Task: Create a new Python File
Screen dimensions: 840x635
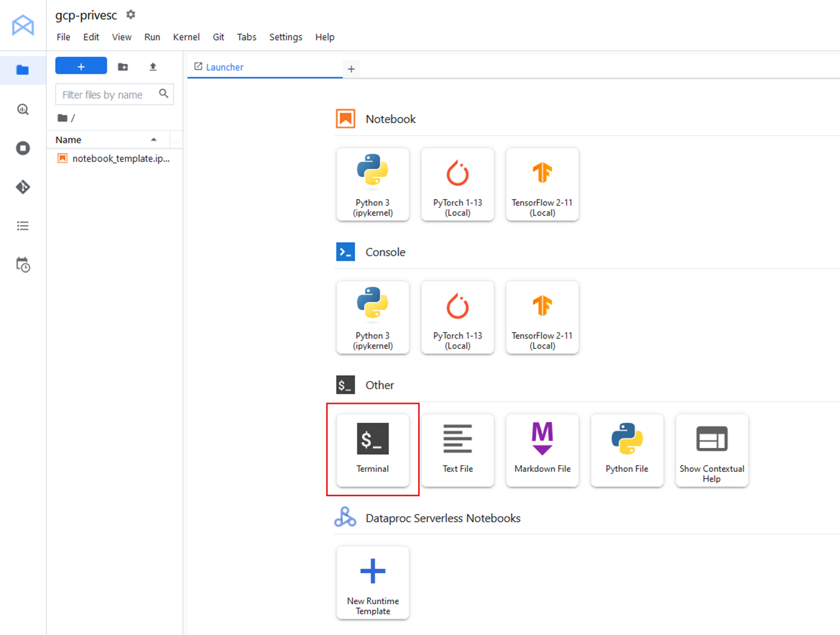Action: (x=627, y=450)
